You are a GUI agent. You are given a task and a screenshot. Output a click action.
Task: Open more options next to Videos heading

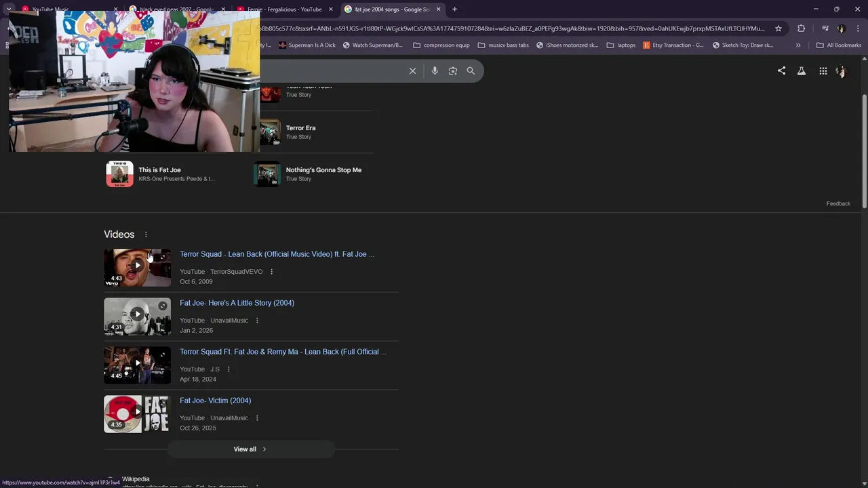tap(146, 235)
